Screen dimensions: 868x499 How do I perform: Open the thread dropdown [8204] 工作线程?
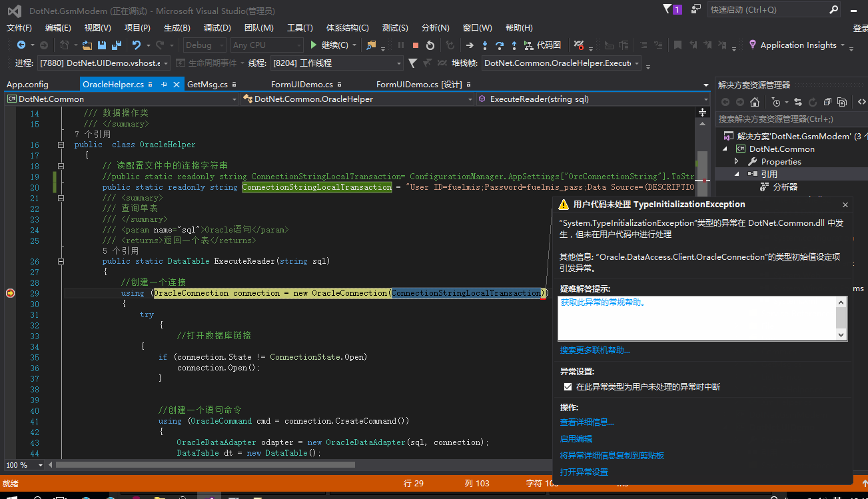[x=336, y=63]
